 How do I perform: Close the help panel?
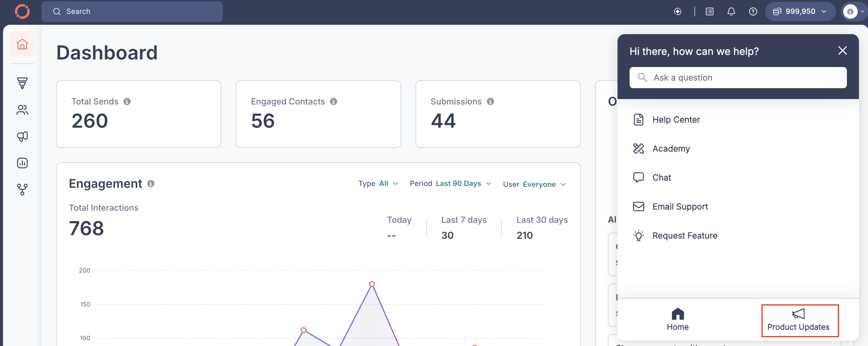click(842, 51)
